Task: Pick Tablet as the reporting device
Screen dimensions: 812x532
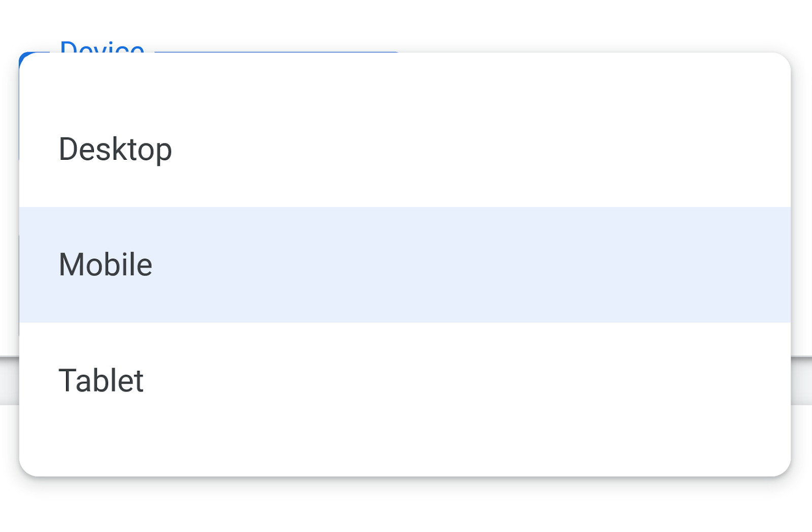Action: (x=101, y=379)
